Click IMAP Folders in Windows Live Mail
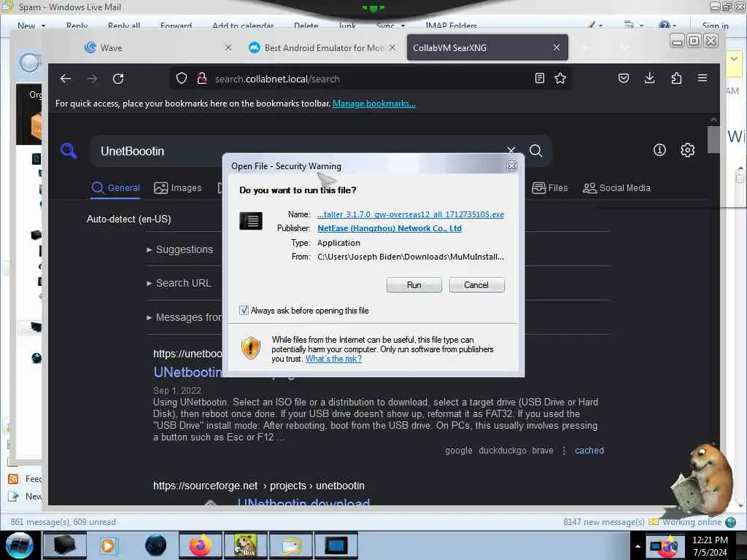The height and width of the screenshot is (560, 747). 451,26
